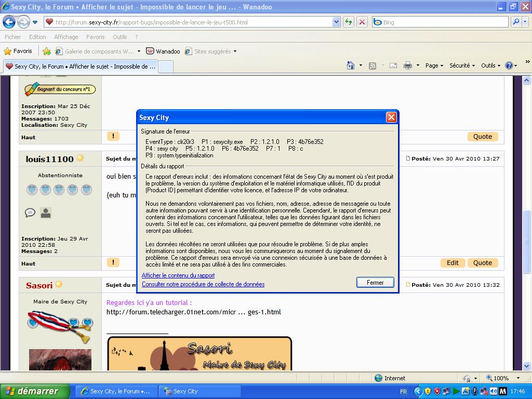
Task: Open the search provider dropdown arrow
Action: [x=525, y=22]
